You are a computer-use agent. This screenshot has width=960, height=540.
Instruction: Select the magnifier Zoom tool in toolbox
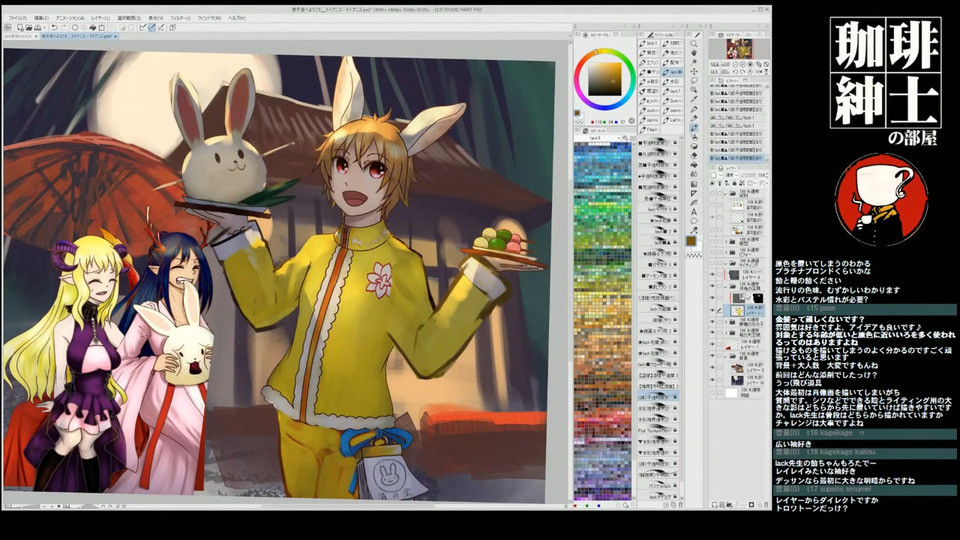[x=694, y=43]
